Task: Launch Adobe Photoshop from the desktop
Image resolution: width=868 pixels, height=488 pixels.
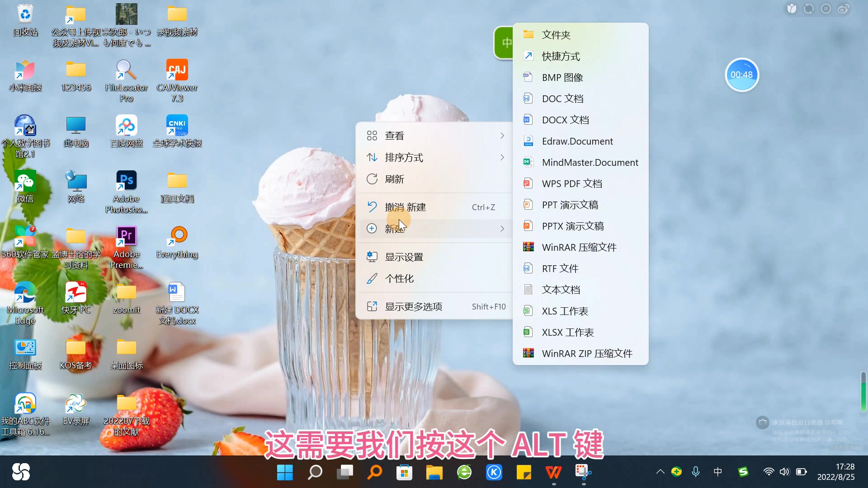Action: tap(126, 181)
